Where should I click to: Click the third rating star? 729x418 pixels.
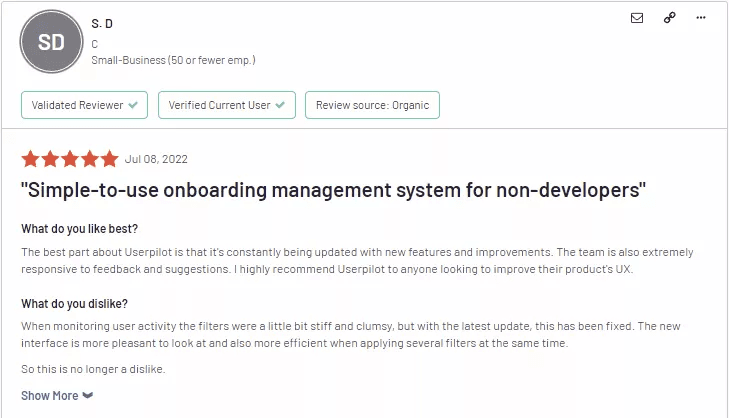[x=69, y=159]
